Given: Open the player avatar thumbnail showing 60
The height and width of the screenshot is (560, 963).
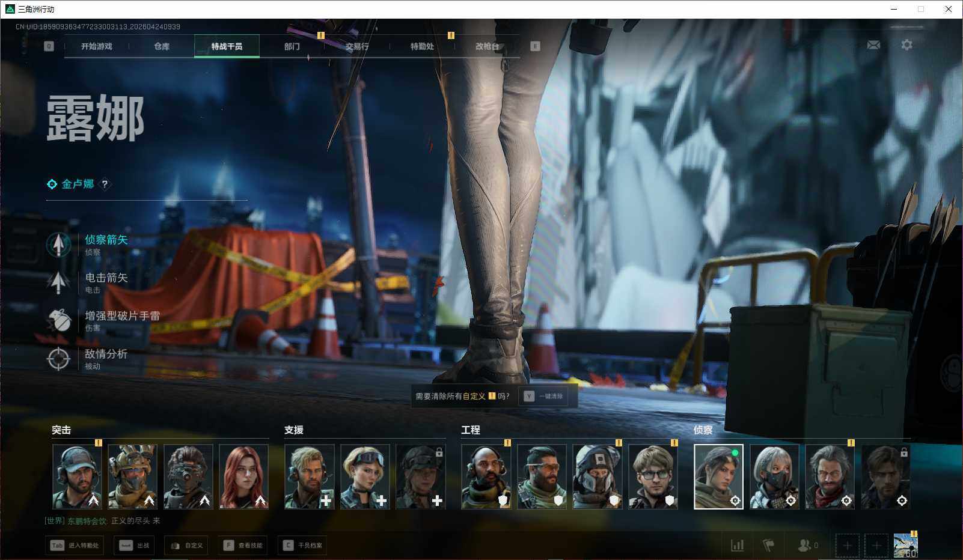Looking at the screenshot, I should pyautogui.click(x=905, y=546).
